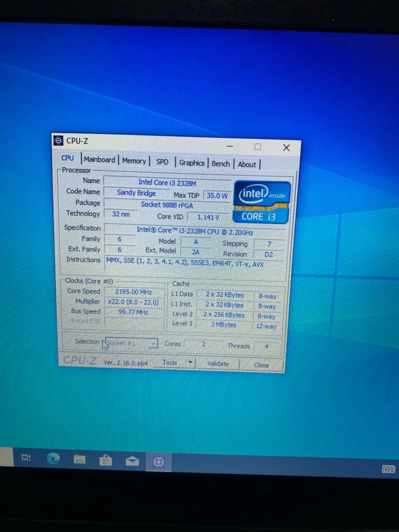Expand the Socket #1 selection dropdown
Screen dimensions: 399x532
click(x=154, y=343)
